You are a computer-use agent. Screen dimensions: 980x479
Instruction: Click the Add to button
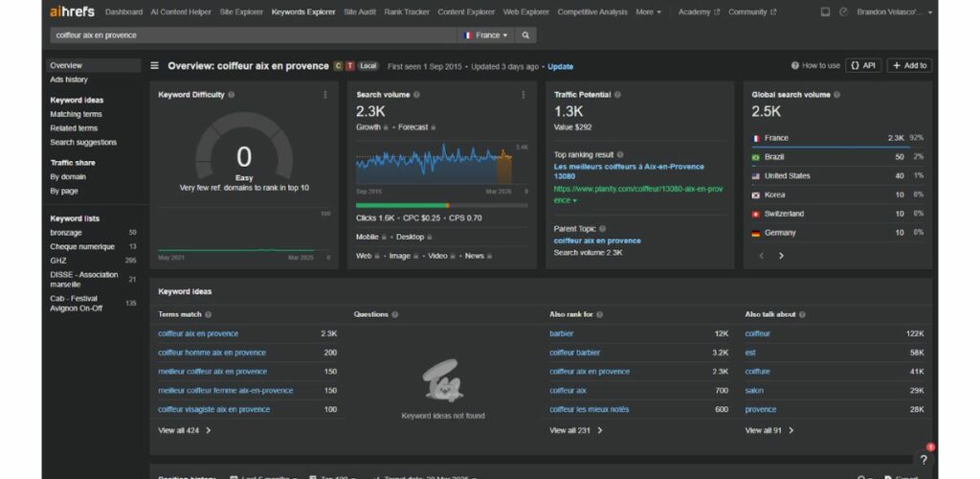point(909,66)
